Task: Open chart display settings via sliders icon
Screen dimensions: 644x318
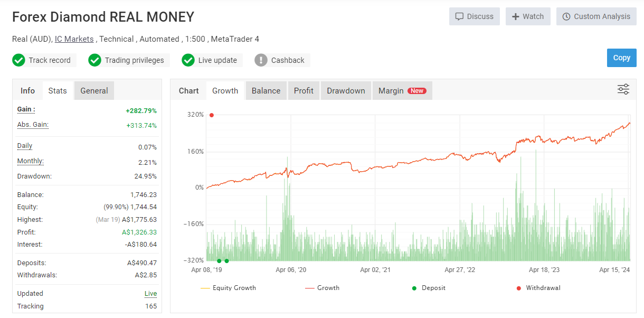Action: (x=623, y=89)
